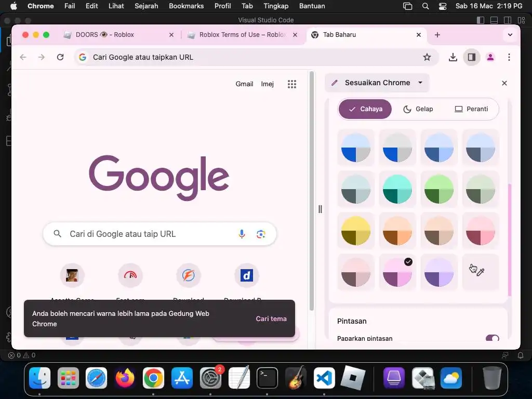
Task: Close the Tab Baharu tab
Action: tap(419, 35)
